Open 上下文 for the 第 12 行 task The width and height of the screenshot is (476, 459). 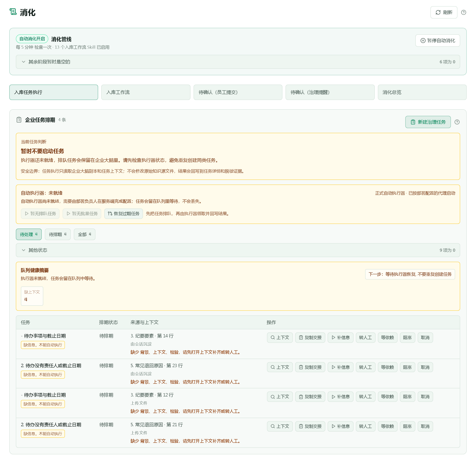point(280,397)
